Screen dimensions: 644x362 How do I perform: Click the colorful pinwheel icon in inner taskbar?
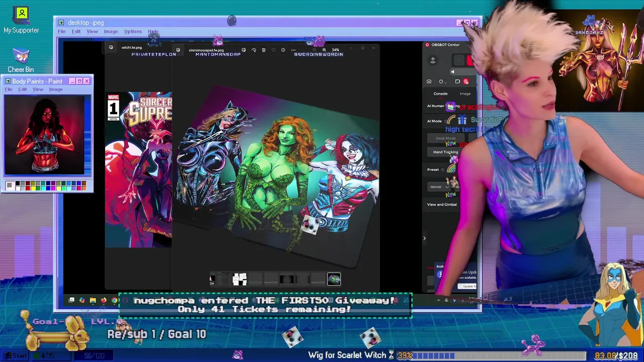tap(82, 300)
